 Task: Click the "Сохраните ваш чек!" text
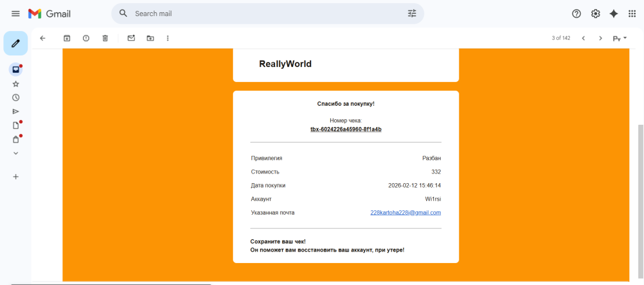[278, 241]
